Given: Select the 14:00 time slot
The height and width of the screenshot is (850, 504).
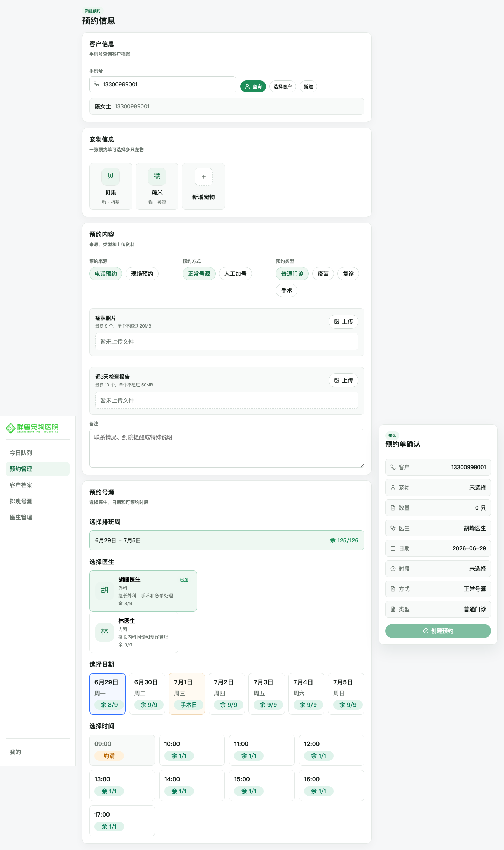Looking at the screenshot, I should click(192, 785).
